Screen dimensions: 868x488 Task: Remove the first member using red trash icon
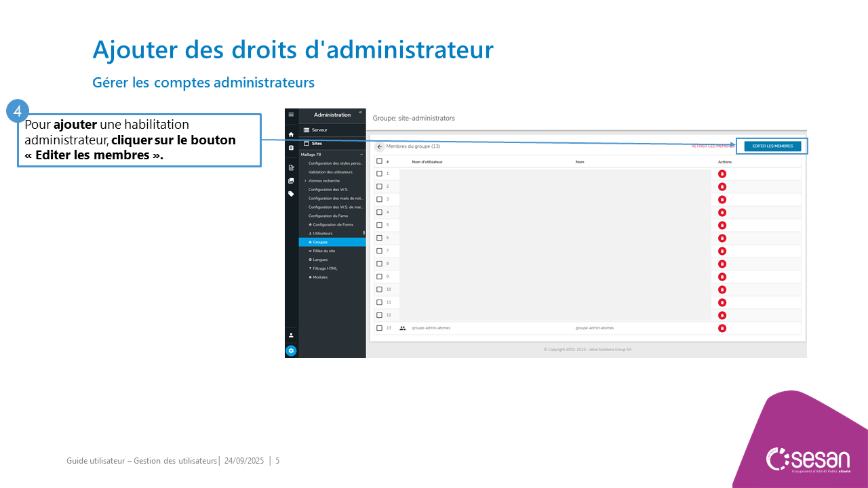(x=722, y=174)
